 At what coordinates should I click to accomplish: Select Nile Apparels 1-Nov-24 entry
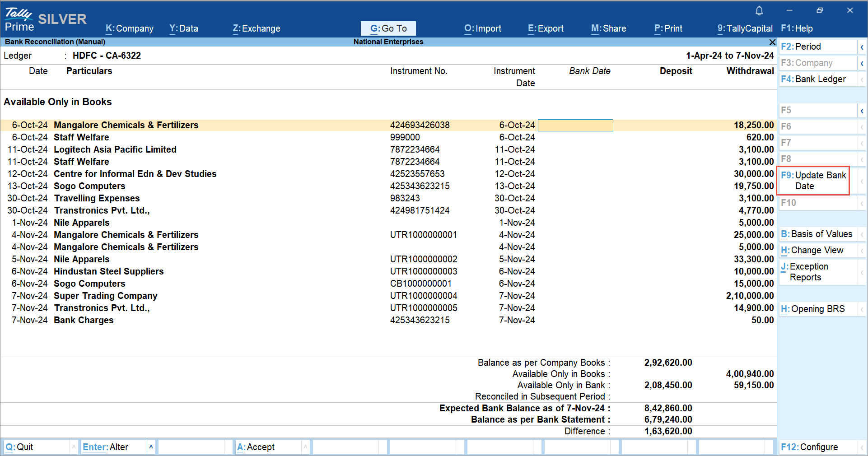pyautogui.click(x=388, y=223)
